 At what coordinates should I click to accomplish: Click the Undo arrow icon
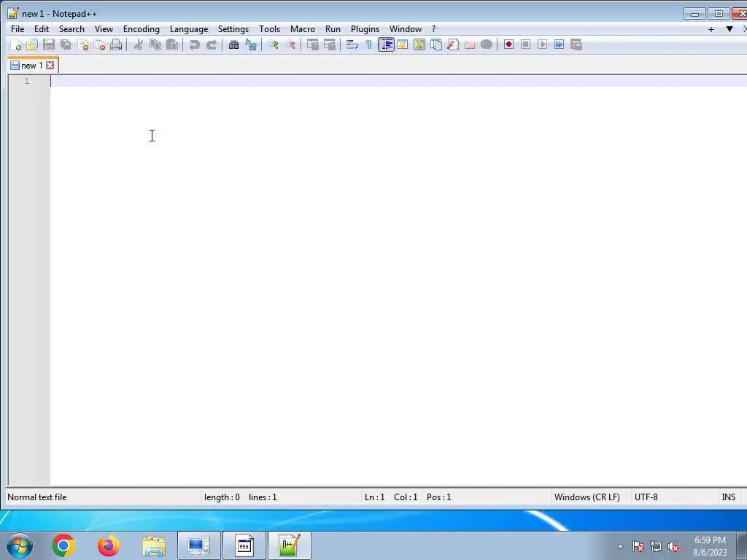[194, 44]
